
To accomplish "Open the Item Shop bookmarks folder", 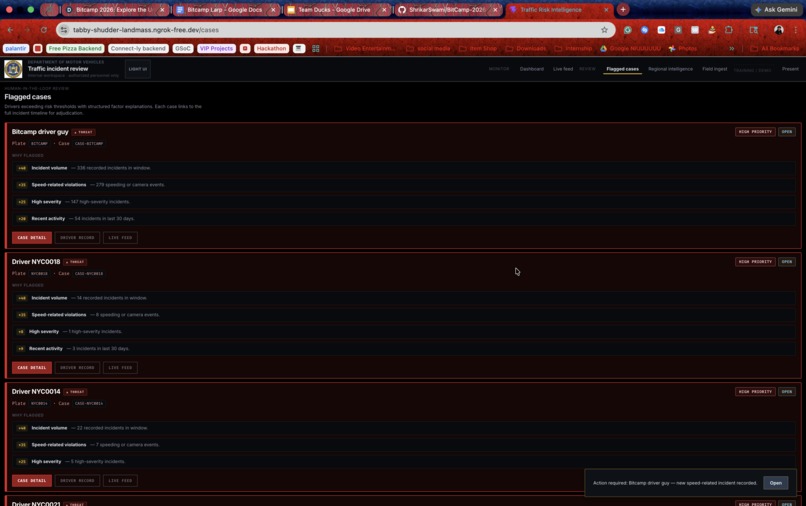I will pos(478,48).
